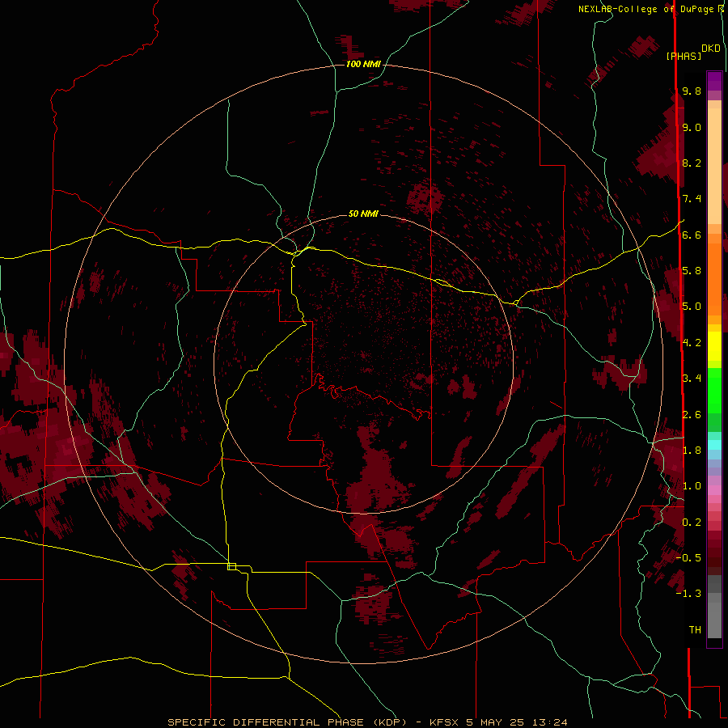
Task: Click the 3.4 legend value
Action: (x=692, y=379)
